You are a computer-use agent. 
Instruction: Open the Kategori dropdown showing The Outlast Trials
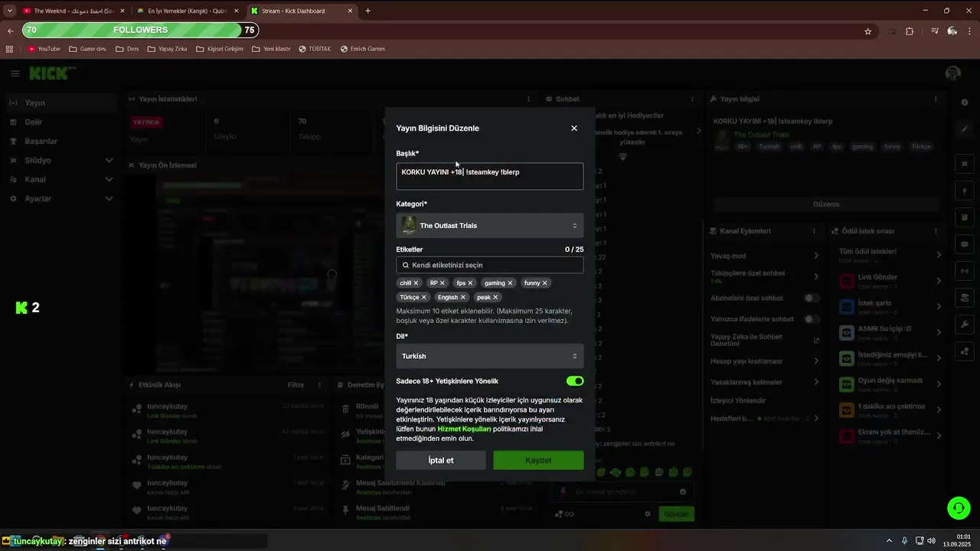(490, 226)
